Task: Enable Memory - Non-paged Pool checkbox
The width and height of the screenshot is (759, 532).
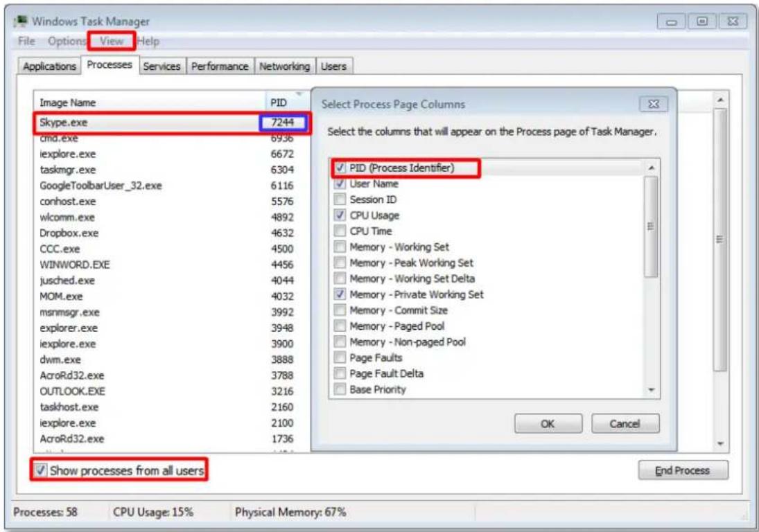Action: pos(340,342)
